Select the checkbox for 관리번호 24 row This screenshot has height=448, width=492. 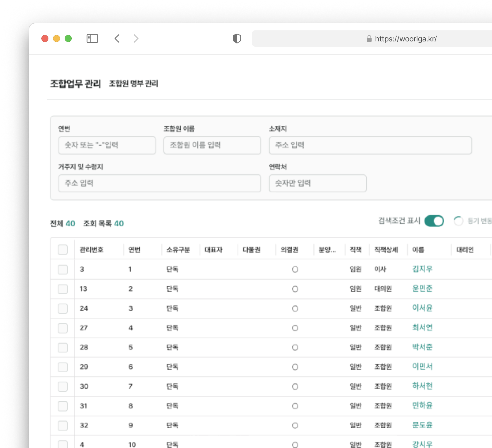(x=63, y=308)
